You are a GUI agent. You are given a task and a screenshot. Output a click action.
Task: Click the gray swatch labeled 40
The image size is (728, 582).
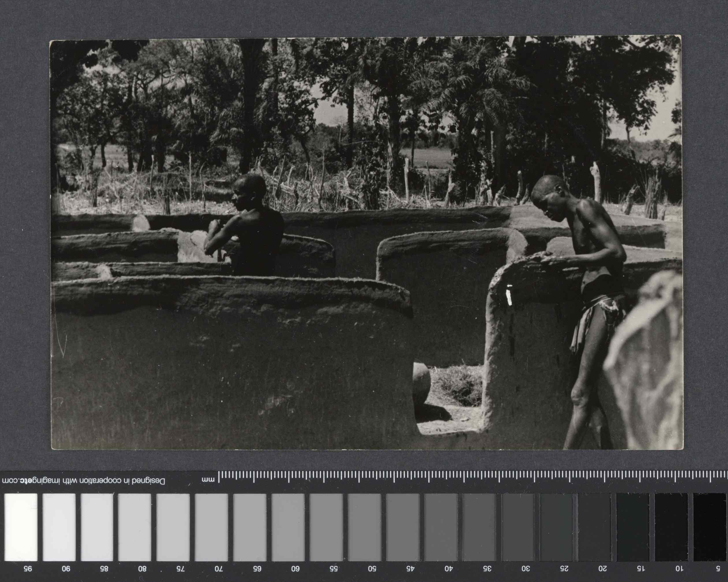point(441,527)
